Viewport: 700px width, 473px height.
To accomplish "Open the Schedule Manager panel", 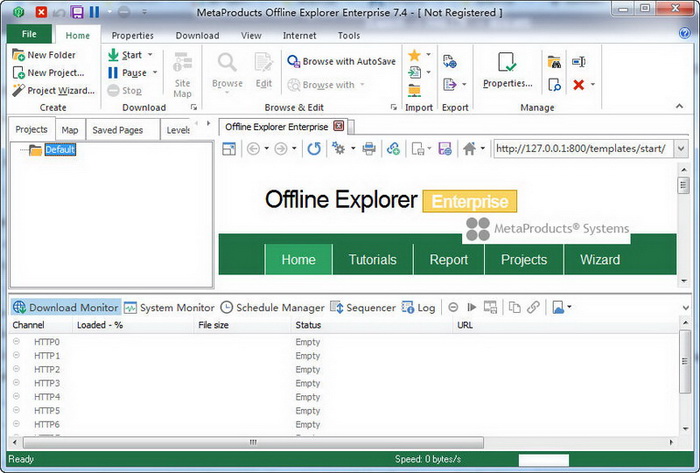I will tap(272, 307).
